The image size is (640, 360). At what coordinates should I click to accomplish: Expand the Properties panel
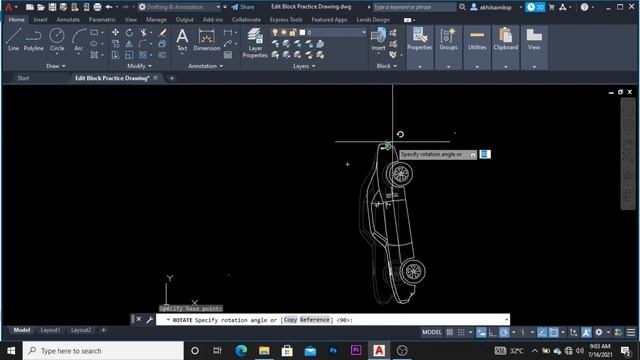pos(420,67)
